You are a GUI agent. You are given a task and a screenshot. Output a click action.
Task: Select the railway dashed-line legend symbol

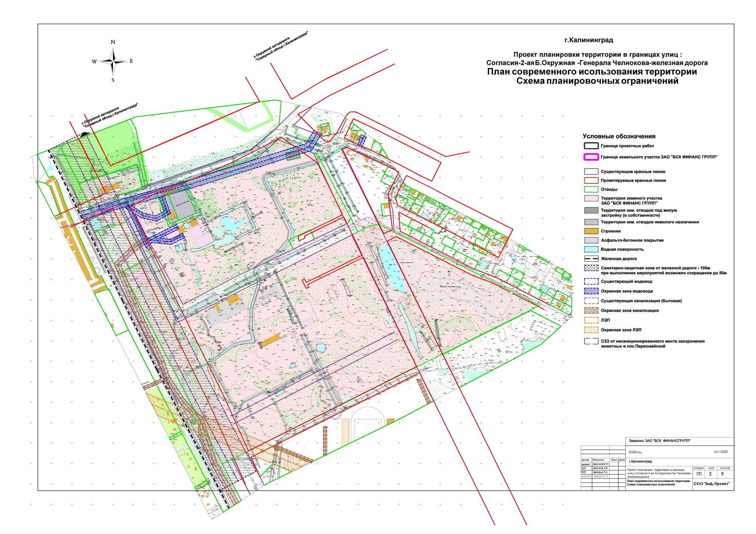coord(591,259)
